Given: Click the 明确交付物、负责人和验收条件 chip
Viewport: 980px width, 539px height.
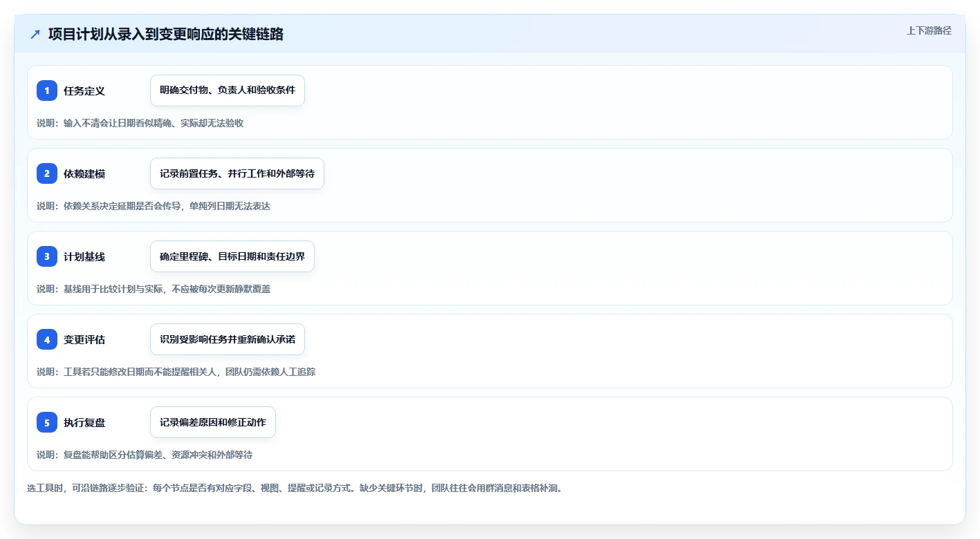Looking at the screenshot, I should [x=228, y=91].
